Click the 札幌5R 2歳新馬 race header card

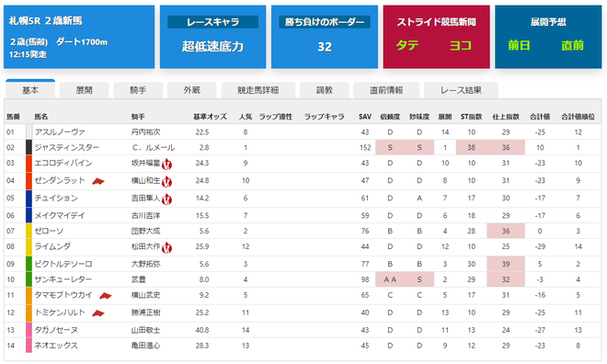point(79,37)
